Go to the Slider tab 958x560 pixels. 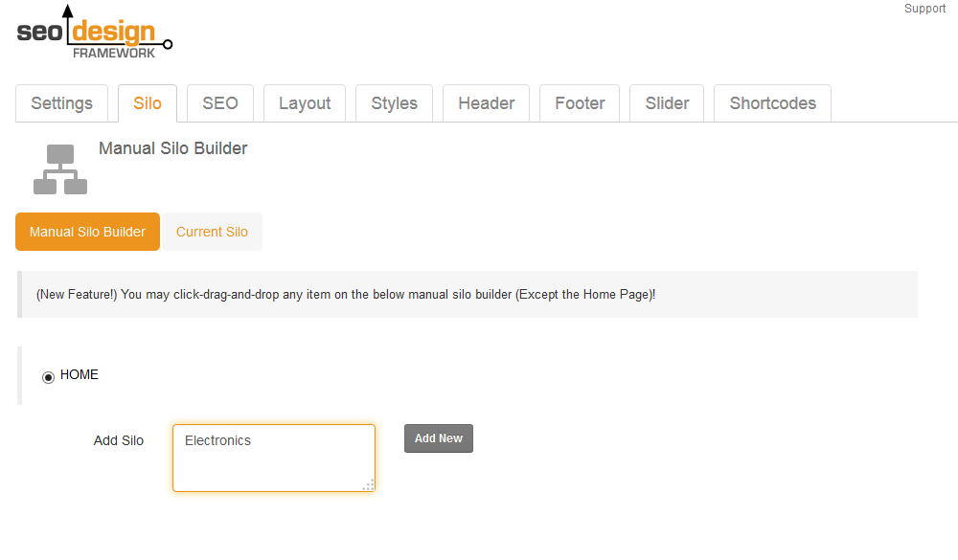[x=667, y=103]
